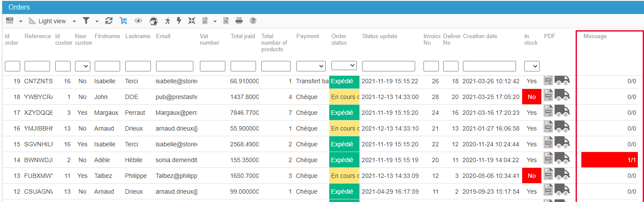Image resolution: width=644 pixels, height=202 pixels.
Task: Open help via question mark icon
Action: (x=253, y=21)
